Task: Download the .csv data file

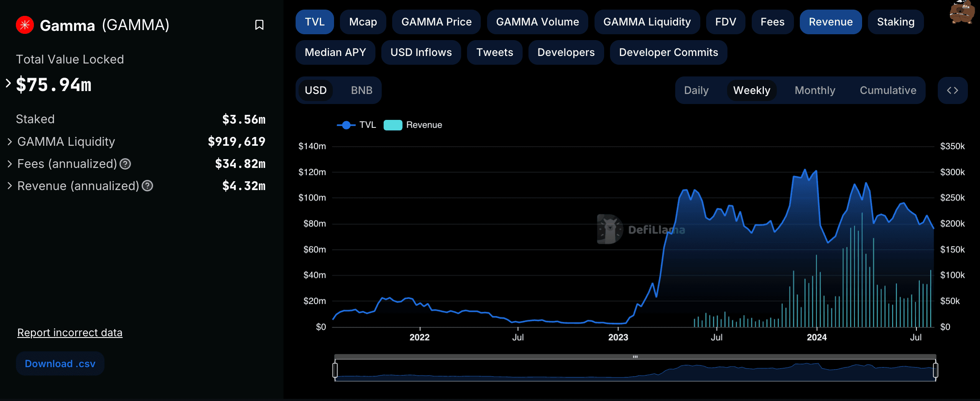Action: point(60,363)
